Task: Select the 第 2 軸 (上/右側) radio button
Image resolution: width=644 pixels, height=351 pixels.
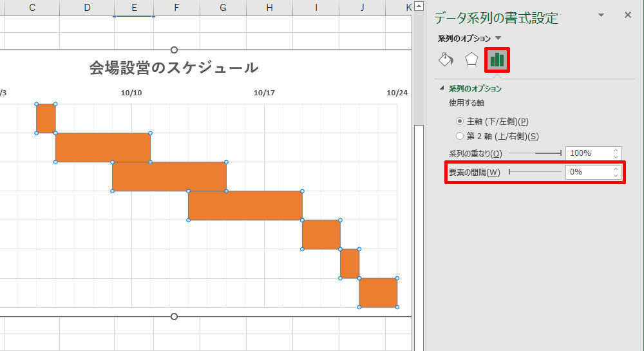Action: (460, 136)
